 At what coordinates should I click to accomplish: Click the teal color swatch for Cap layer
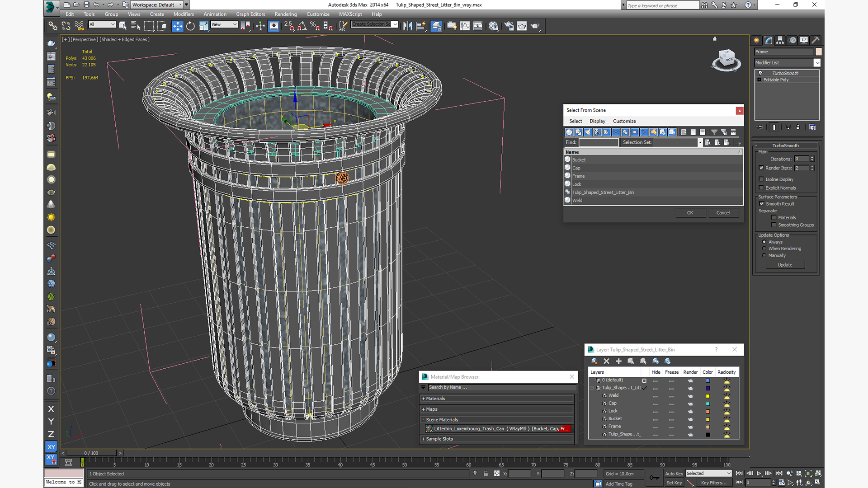(x=708, y=404)
